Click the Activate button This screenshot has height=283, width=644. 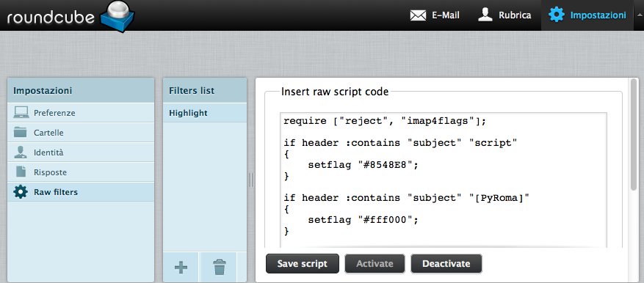tap(375, 264)
